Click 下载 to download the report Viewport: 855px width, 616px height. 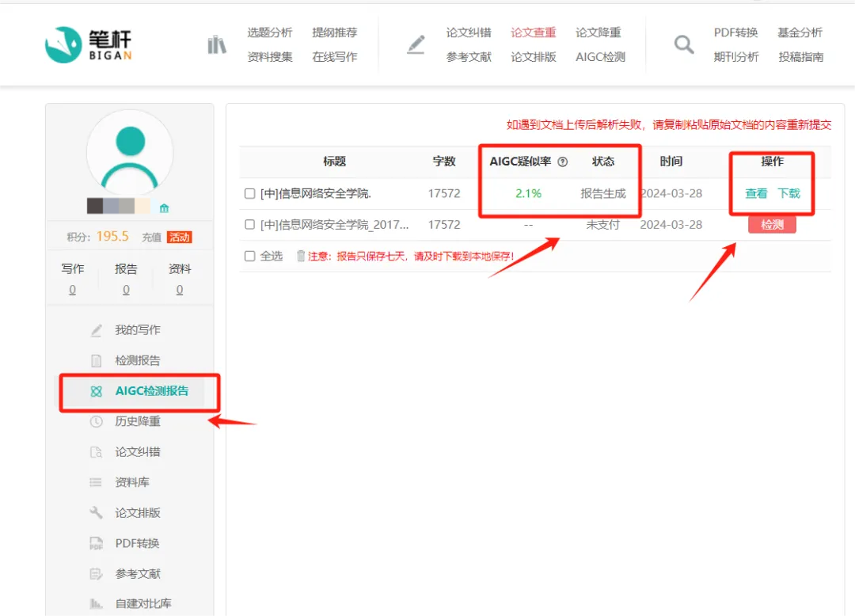(788, 193)
